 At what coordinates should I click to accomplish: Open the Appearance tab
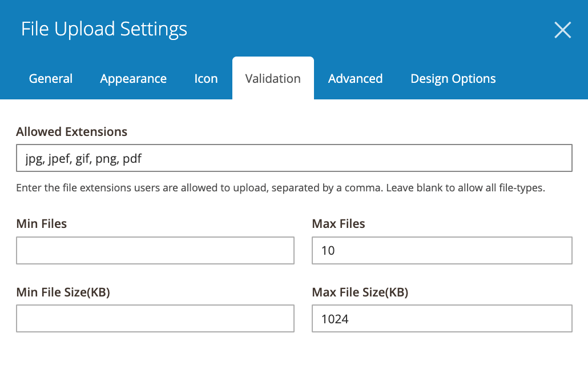click(133, 78)
